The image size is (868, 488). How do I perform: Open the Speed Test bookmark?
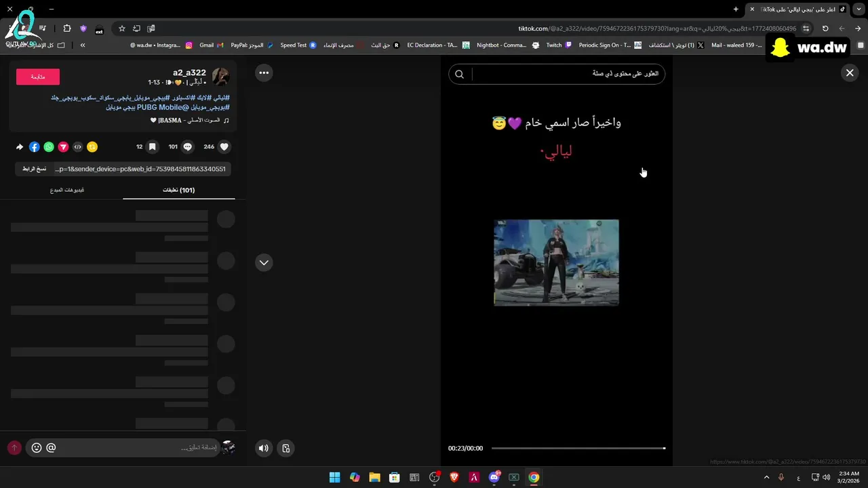[298, 45]
